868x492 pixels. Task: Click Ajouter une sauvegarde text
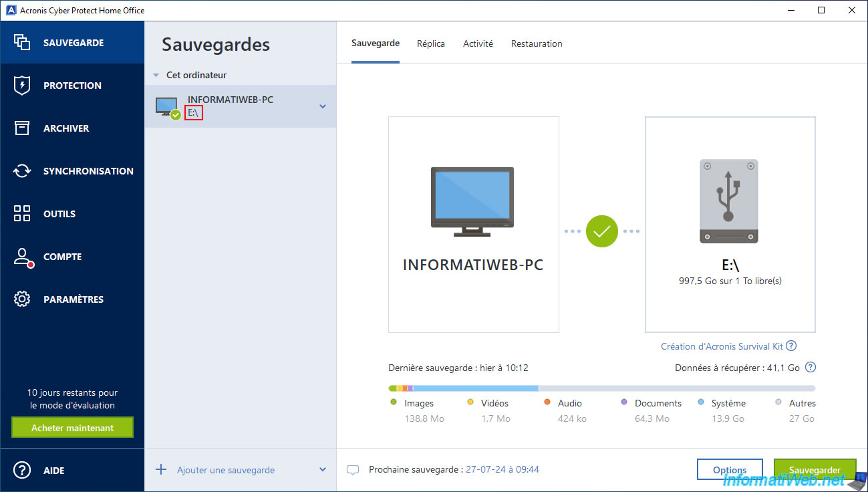point(226,470)
